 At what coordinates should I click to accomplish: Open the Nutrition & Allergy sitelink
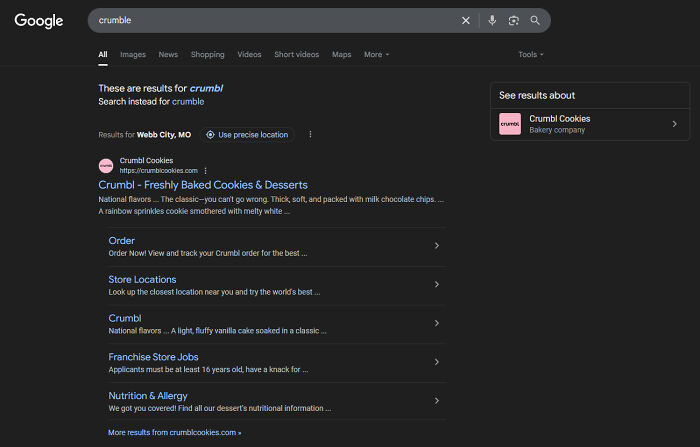click(x=148, y=396)
